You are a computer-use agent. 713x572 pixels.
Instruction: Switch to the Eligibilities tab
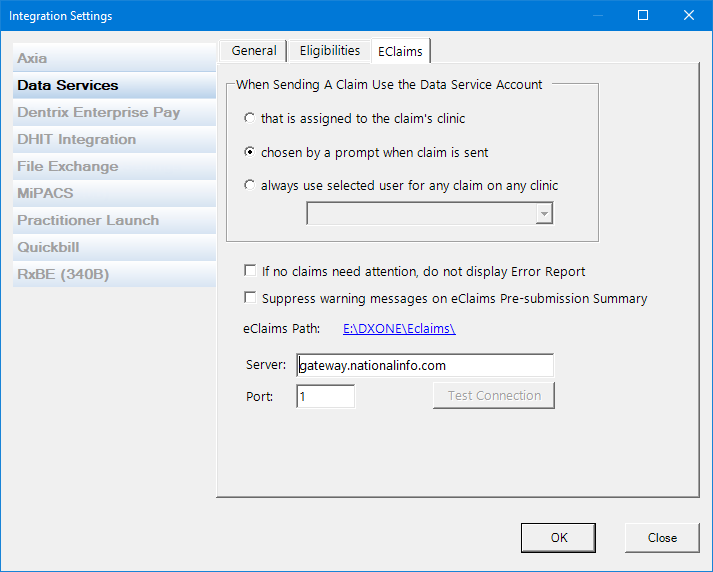point(330,51)
